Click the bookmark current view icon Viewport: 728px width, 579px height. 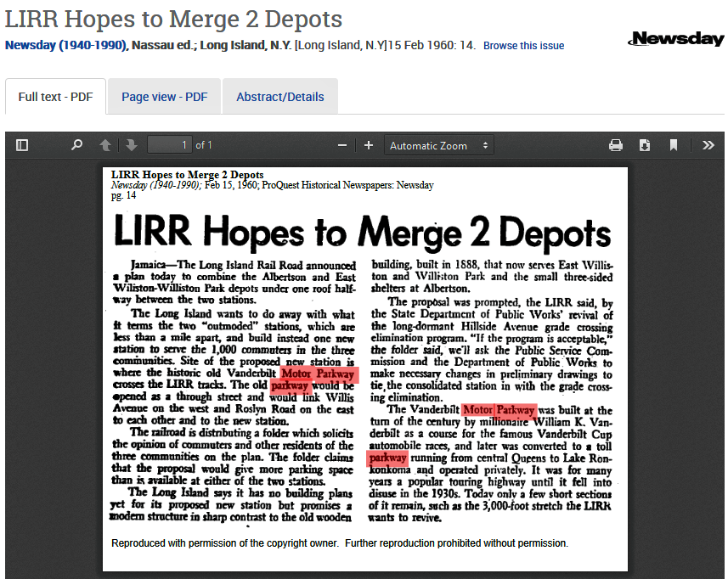point(674,145)
